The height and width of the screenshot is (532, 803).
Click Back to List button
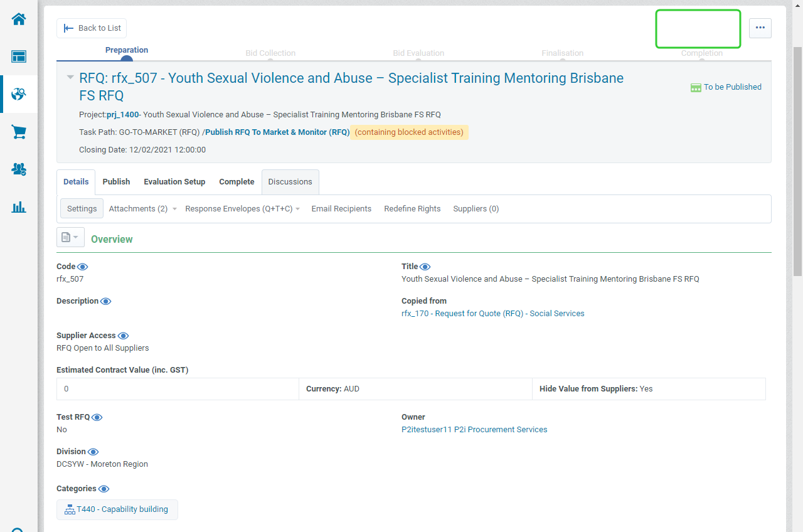click(92, 28)
